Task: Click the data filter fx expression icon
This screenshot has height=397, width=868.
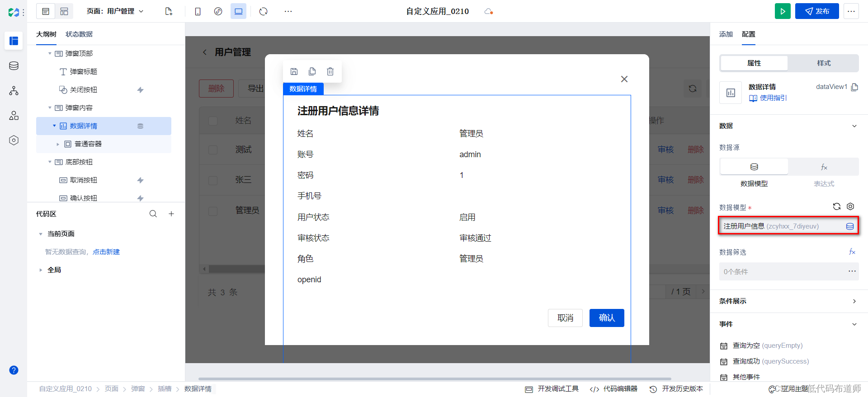Action: click(852, 252)
